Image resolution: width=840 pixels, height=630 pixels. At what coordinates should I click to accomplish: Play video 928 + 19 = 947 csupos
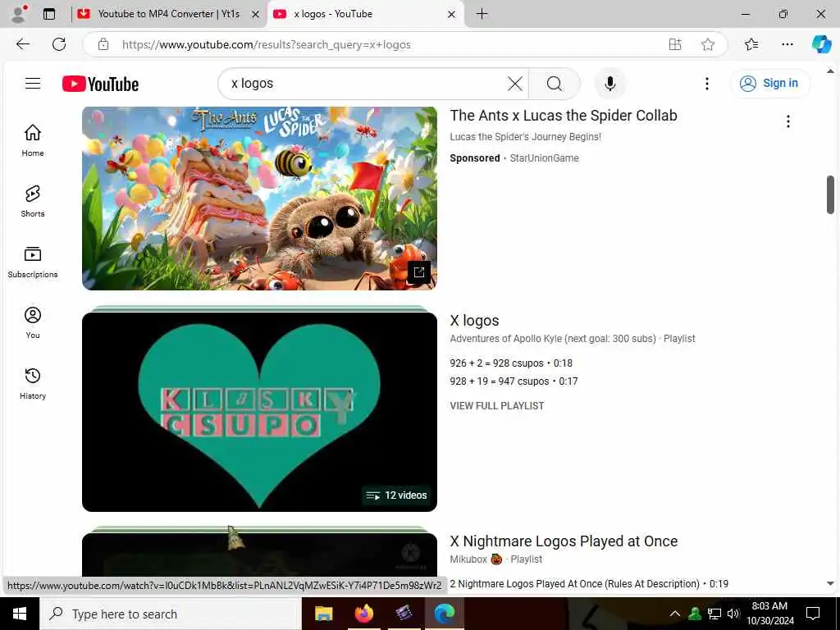pos(514,381)
